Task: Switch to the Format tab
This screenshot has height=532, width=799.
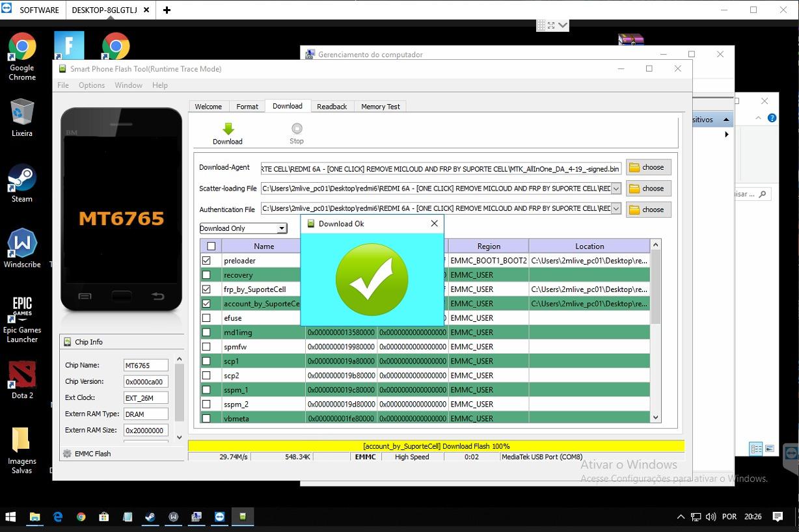Action: 247,107
